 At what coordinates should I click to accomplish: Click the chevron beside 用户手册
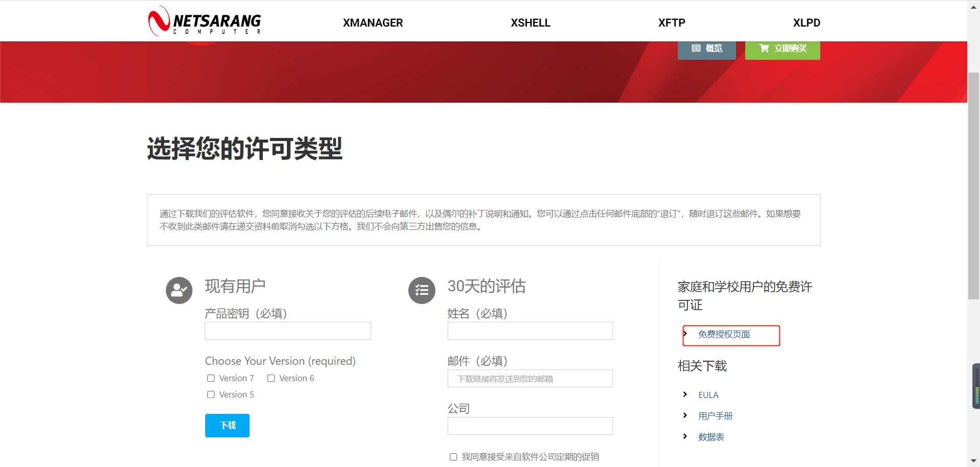point(685,415)
